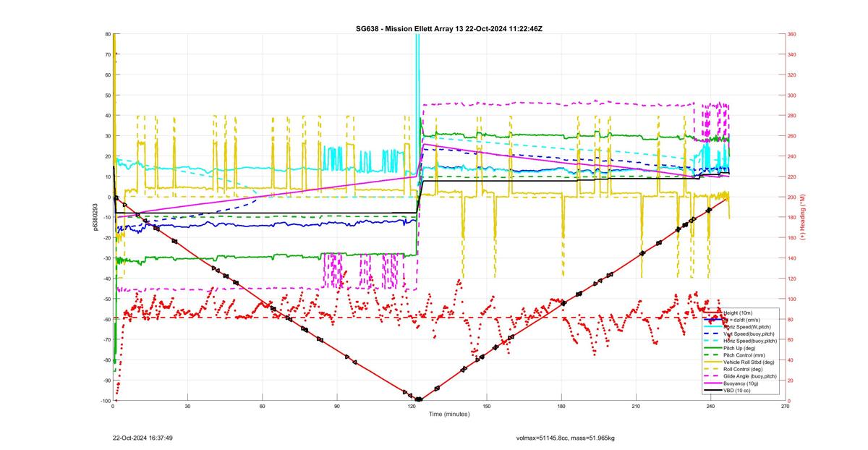Click right heading axis tick label '140'
This screenshot has width=868, height=450.
[x=792, y=258]
